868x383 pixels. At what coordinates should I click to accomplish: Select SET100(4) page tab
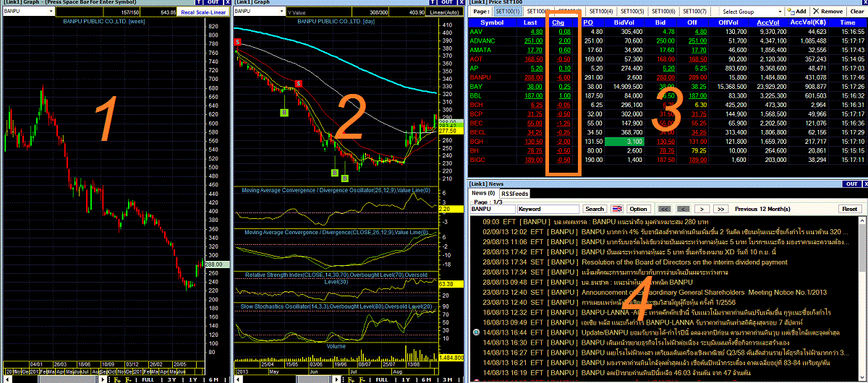601,12
